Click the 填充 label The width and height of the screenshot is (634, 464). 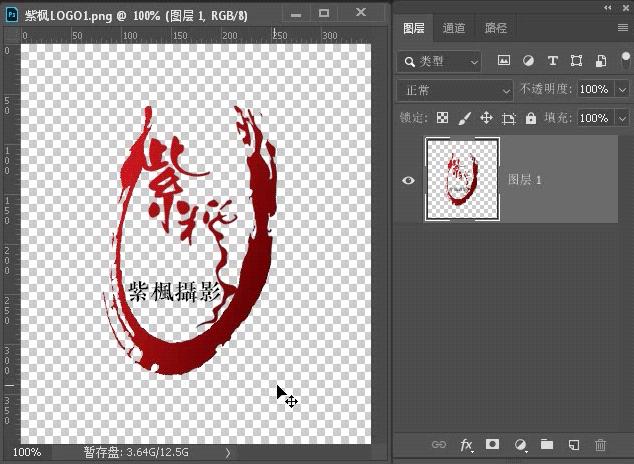(x=558, y=118)
